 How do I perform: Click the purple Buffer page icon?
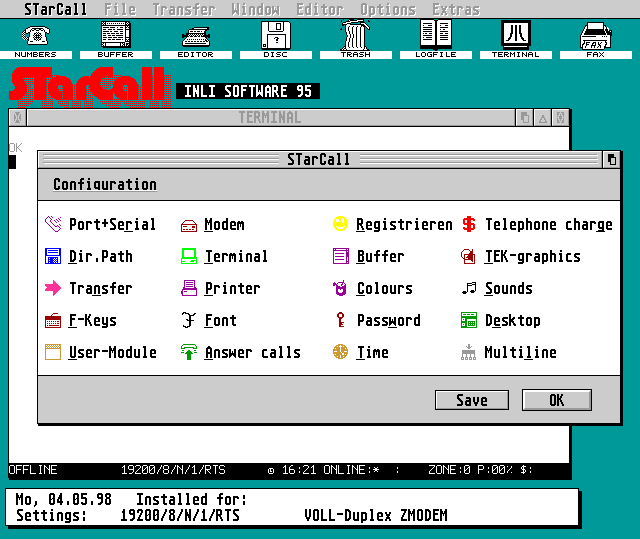(x=341, y=256)
